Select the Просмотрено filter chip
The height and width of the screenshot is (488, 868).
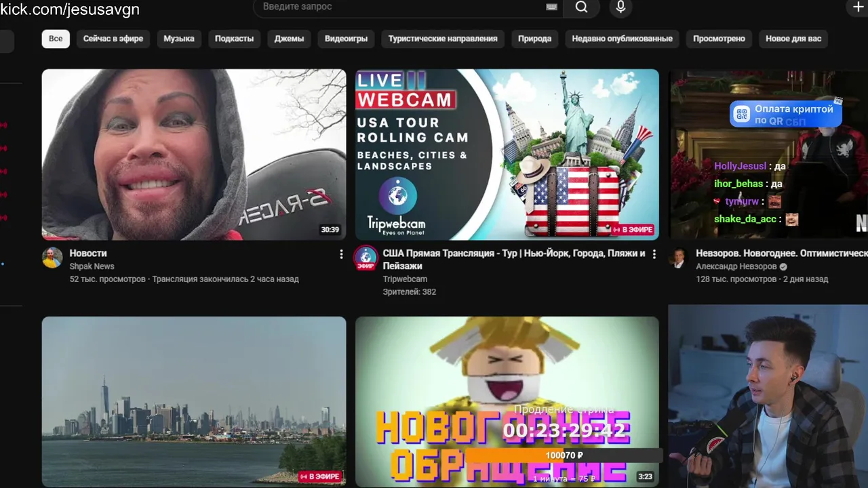click(x=719, y=39)
